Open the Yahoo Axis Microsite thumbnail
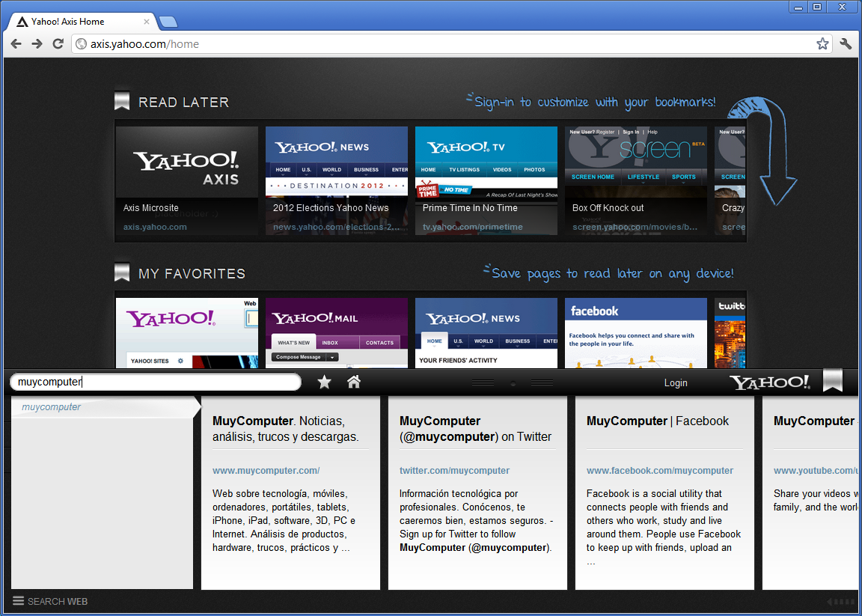The width and height of the screenshot is (862, 616). [187, 180]
